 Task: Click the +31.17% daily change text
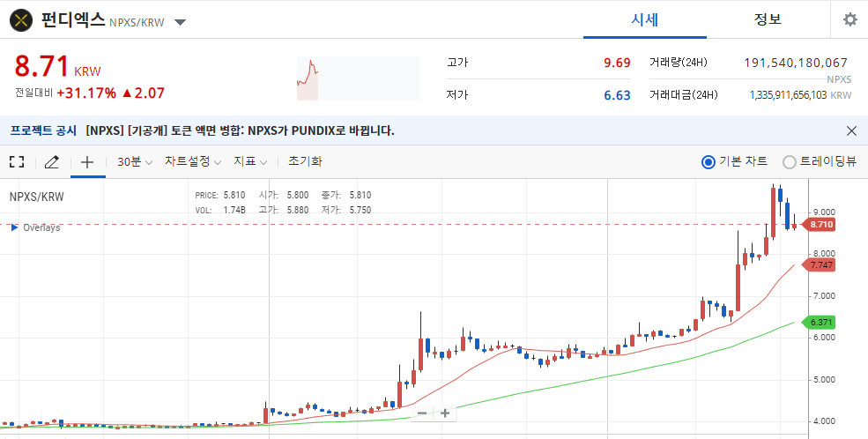tap(86, 93)
